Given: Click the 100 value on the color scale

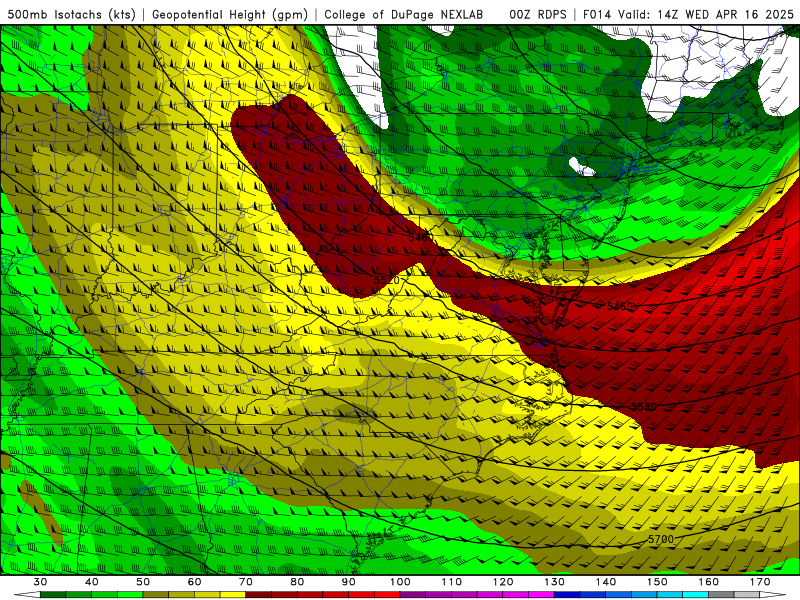Looking at the screenshot, I should click(400, 582).
